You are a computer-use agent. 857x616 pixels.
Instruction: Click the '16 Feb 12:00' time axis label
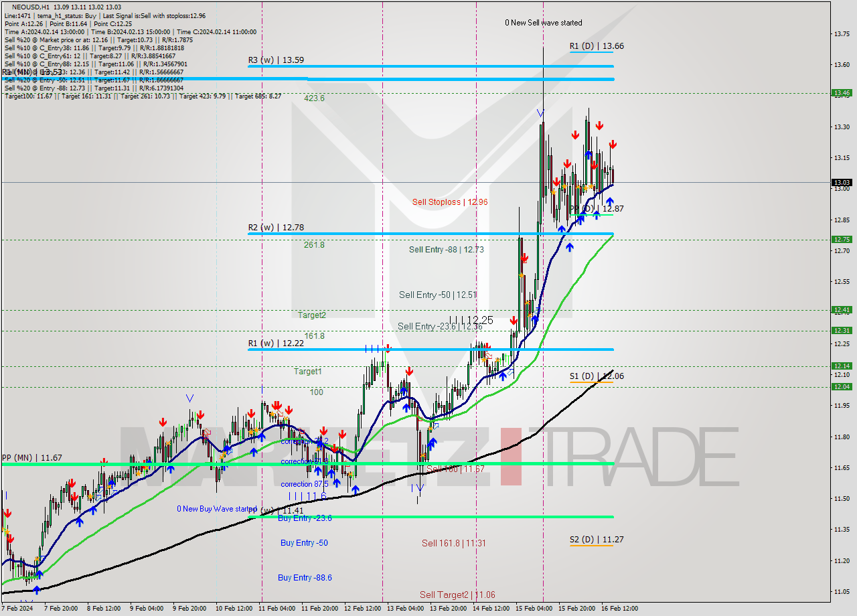click(x=619, y=609)
